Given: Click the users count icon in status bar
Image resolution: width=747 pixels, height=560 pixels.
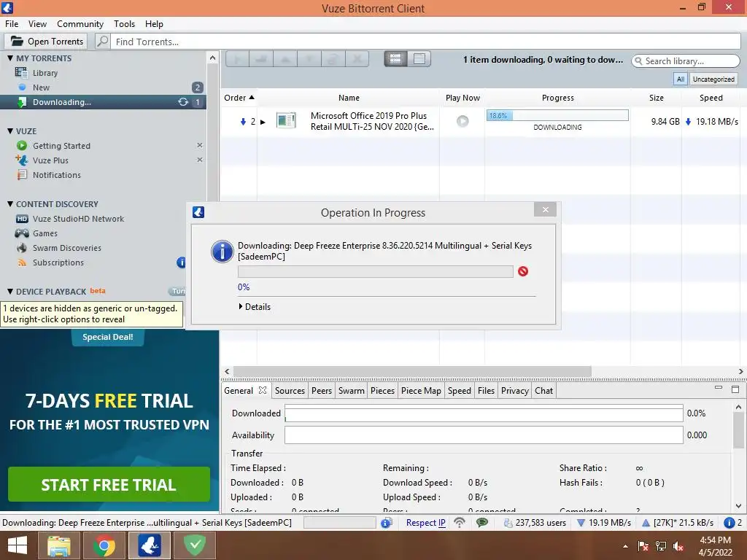Looking at the screenshot, I should (508, 523).
